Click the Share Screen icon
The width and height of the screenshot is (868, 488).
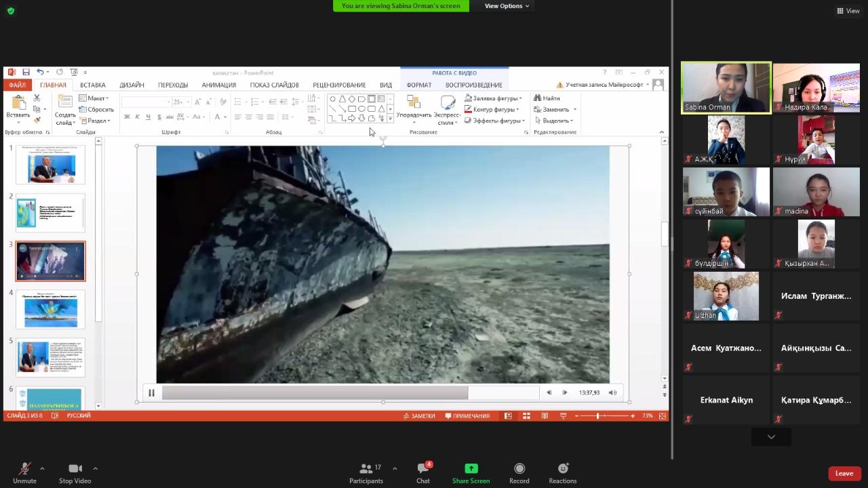471,468
